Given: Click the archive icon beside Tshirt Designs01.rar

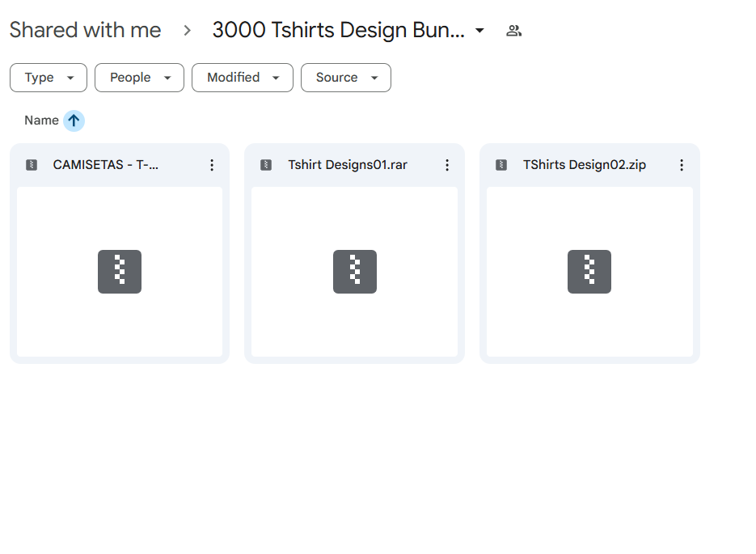Looking at the screenshot, I should pyautogui.click(x=266, y=165).
